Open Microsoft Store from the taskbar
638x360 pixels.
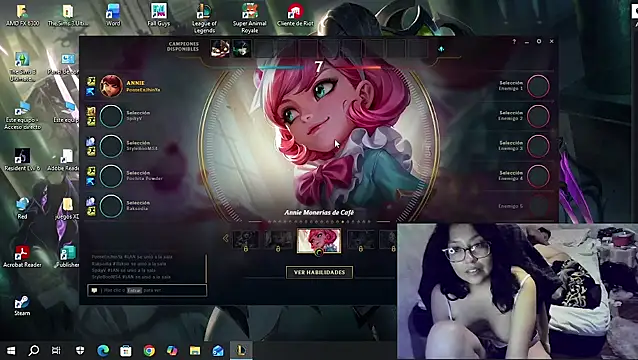126,350
